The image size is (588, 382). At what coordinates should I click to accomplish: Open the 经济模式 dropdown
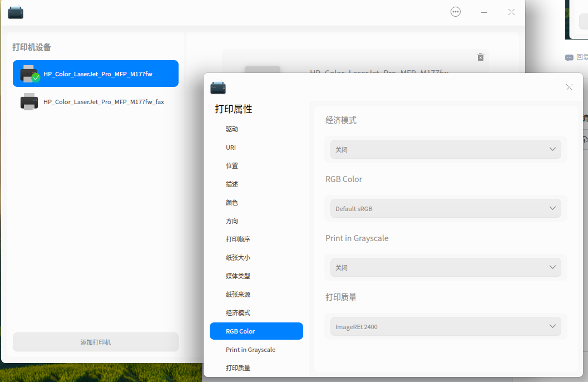446,149
